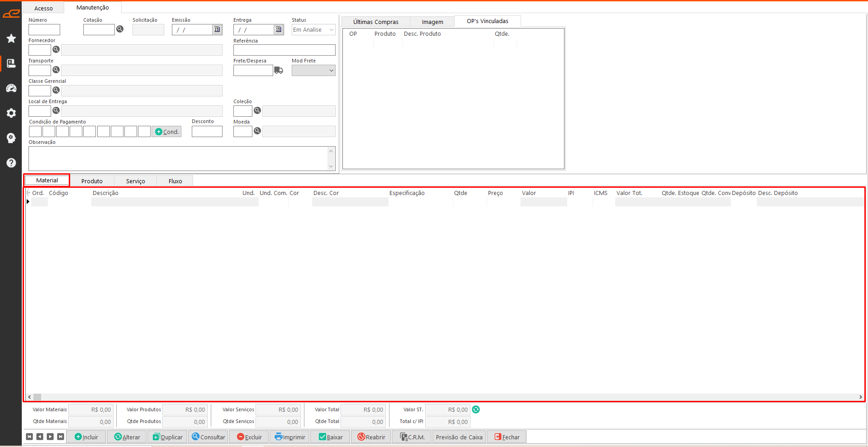Click the Fornecedor search magnifier icon

click(x=56, y=49)
